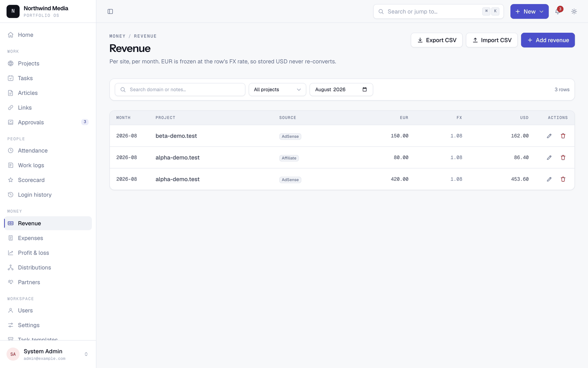Image resolution: width=588 pixels, height=368 pixels.
Task: Delete the alpha-demo.test 420.00 row
Action: (x=563, y=179)
